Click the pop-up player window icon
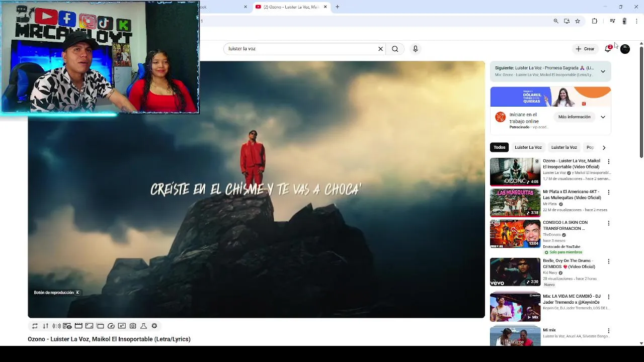 pyautogui.click(x=100, y=326)
